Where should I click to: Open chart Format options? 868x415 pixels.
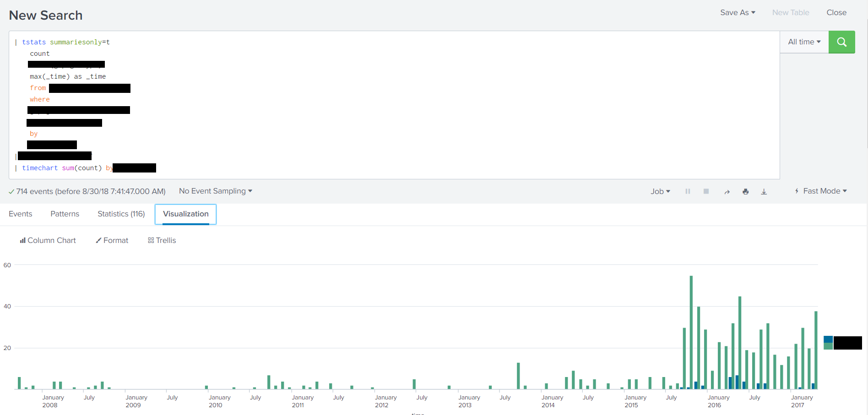point(111,240)
